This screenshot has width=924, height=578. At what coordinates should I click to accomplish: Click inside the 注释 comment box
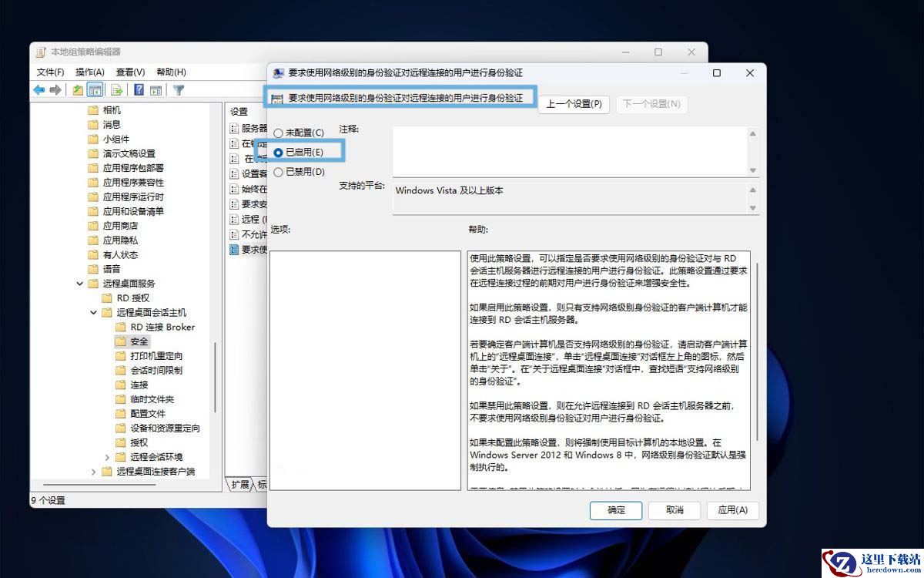click(x=569, y=152)
